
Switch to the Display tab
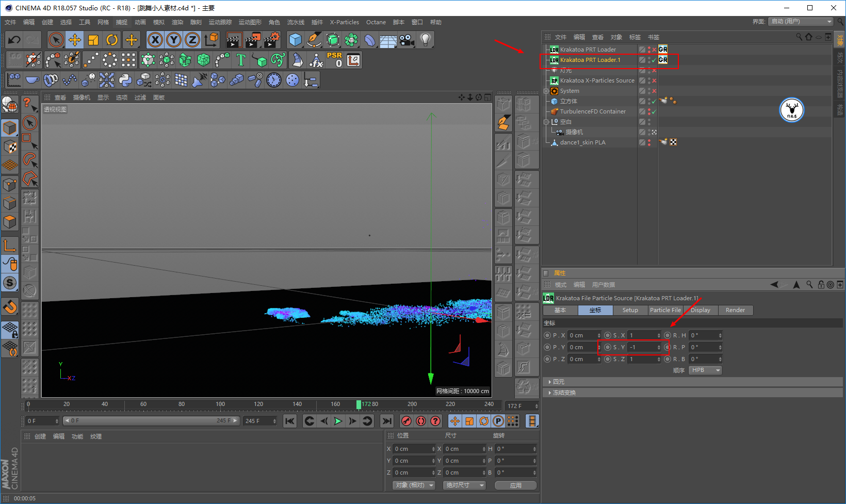pyautogui.click(x=701, y=310)
